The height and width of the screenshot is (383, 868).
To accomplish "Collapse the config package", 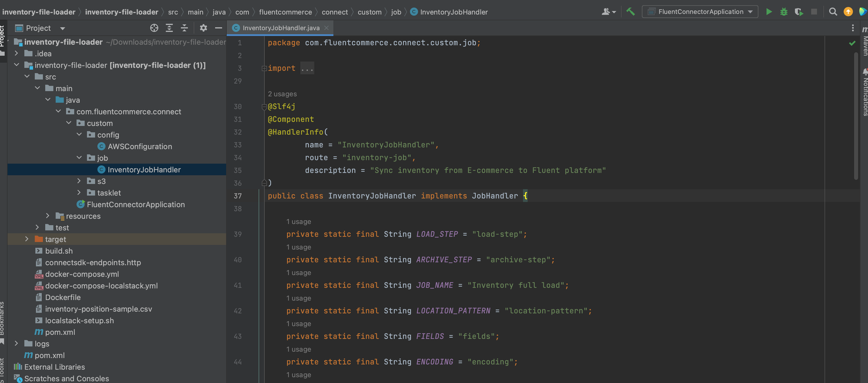I will [79, 135].
